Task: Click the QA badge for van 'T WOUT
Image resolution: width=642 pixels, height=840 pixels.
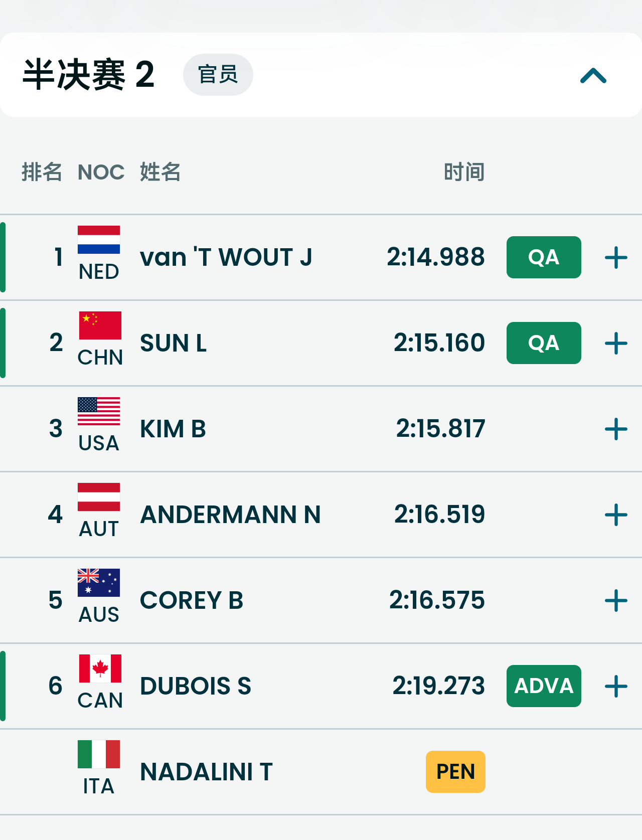Action: pos(544,257)
